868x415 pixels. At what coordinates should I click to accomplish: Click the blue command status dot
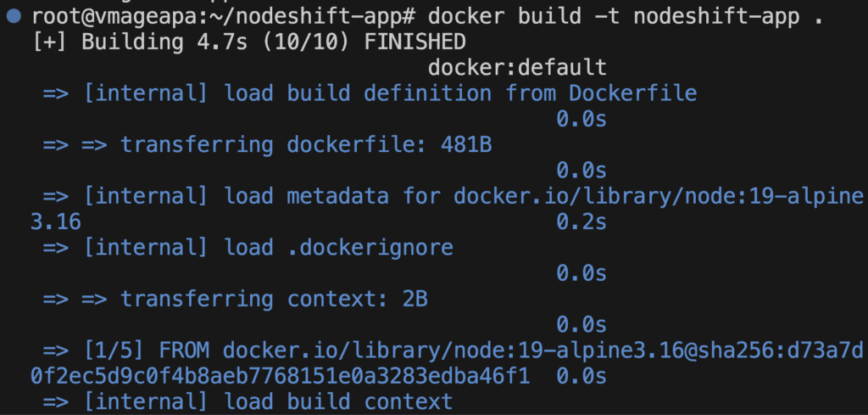(x=14, y=16)
